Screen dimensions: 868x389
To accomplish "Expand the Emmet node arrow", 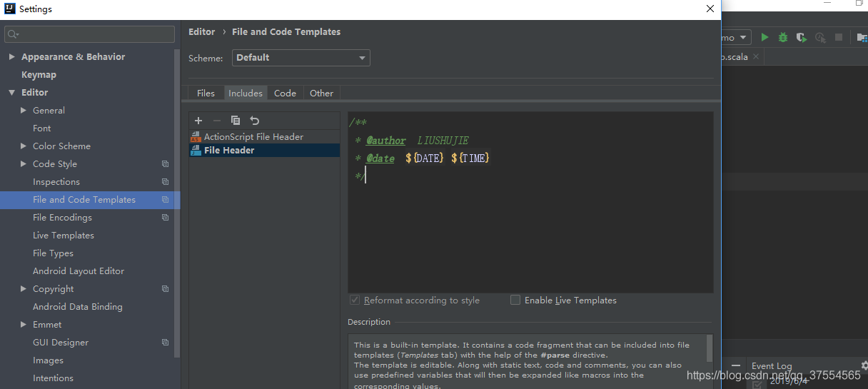I will pos(24,324).
